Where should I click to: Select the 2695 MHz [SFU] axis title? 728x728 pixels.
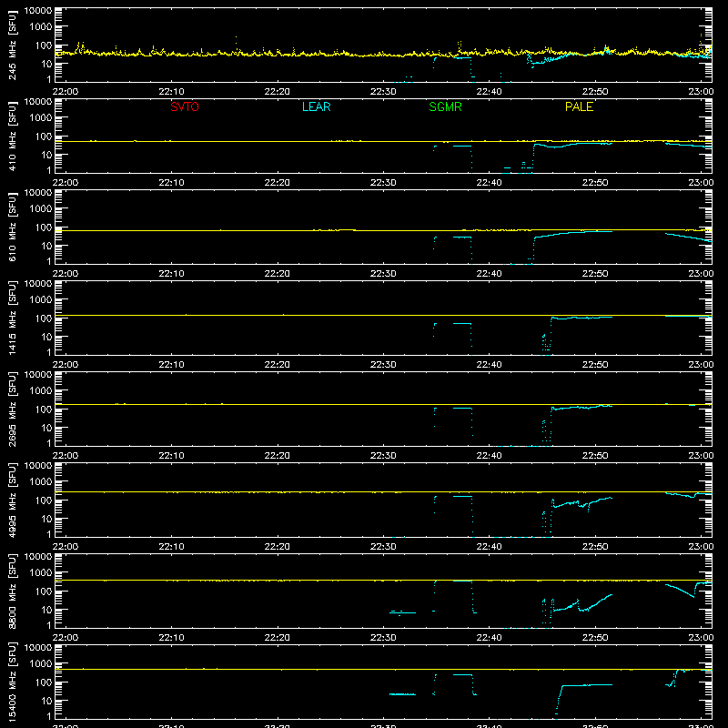pos(13,409)
